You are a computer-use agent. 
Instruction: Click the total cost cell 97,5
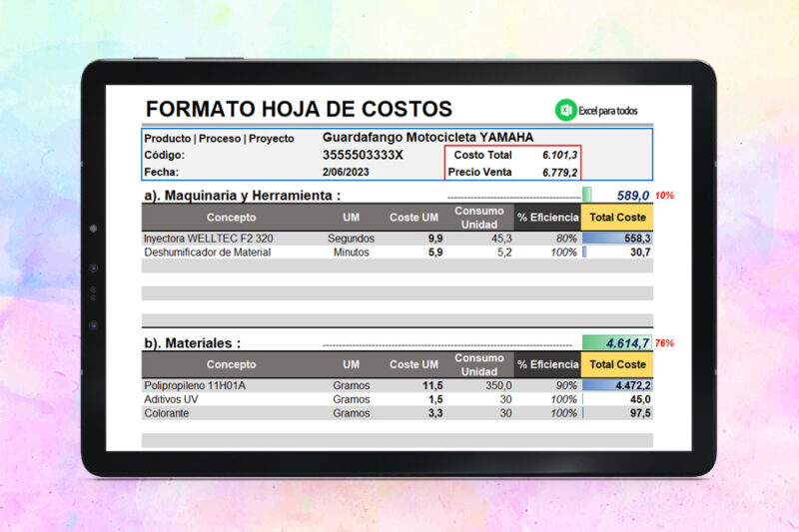pyautogui.click(x=640, y=413)
